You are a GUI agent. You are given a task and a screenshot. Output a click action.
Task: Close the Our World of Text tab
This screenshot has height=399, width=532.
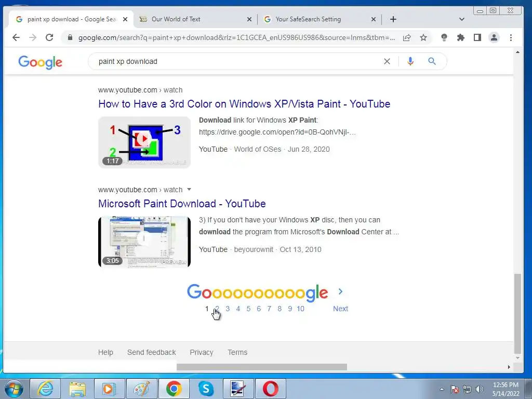tap(249, 19)
